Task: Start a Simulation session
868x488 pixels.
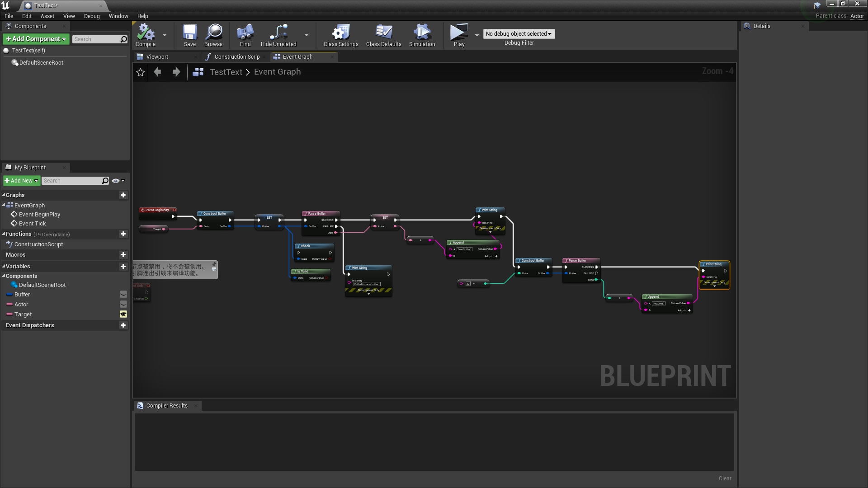Action: pos(421,35)
